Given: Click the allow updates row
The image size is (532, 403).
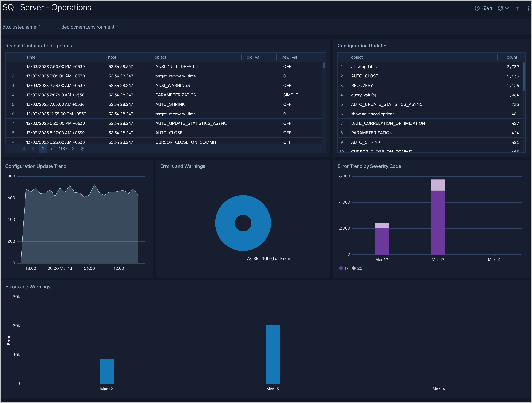Looking at the screenshot, I should tap(430, 67).
